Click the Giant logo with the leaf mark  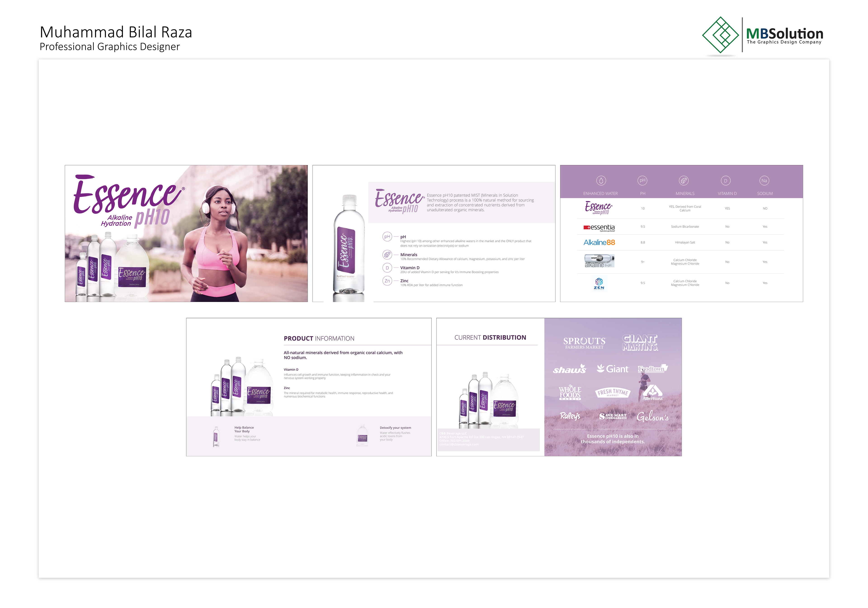point(612,368)
